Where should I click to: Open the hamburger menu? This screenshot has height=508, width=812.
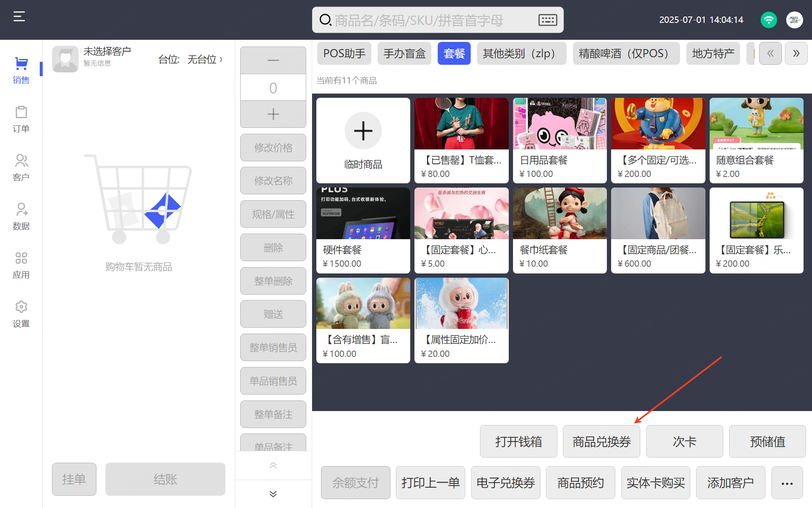pos(19,17)
